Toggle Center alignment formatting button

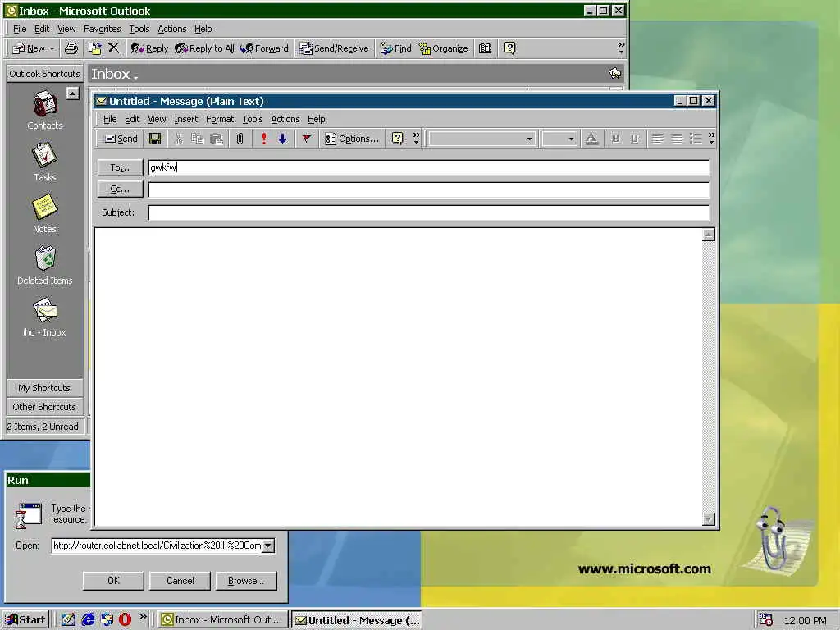tap(677, 139)
